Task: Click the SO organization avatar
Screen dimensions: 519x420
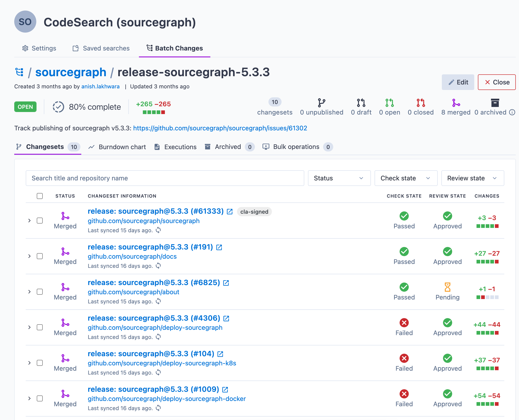Action: click(25, 22)
